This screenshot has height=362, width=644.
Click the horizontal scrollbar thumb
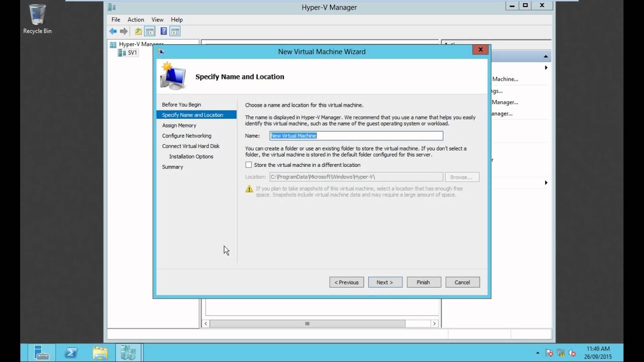(307, 324)
